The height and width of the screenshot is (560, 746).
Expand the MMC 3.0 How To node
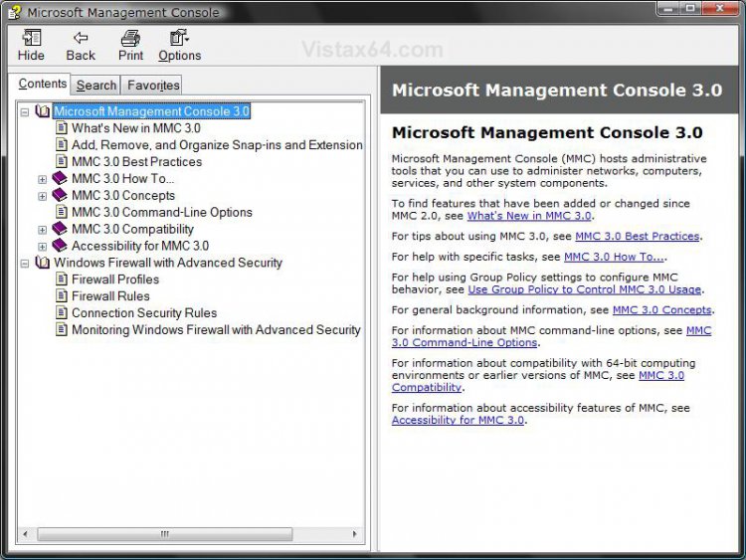click(x=43, y=179)
